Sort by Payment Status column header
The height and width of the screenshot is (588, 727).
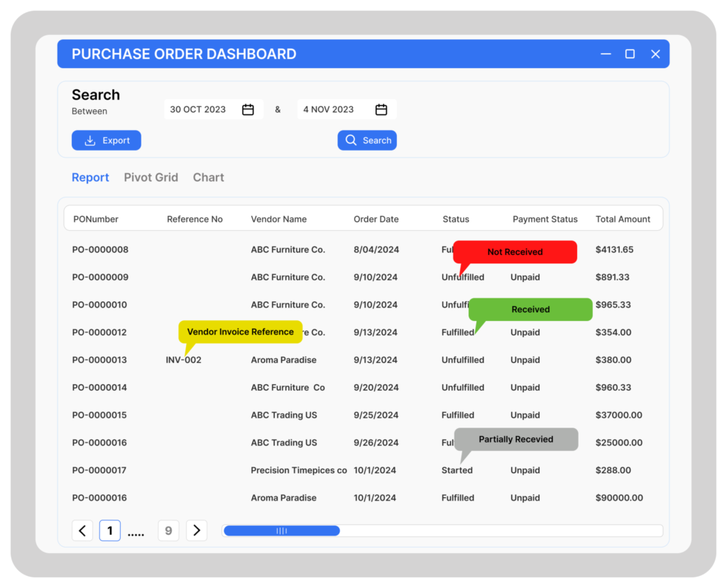click(x=545, y=219)
